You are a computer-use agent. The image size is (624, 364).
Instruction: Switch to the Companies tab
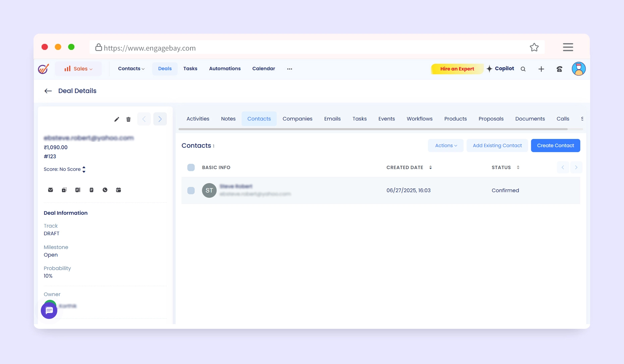coord(297,119)
